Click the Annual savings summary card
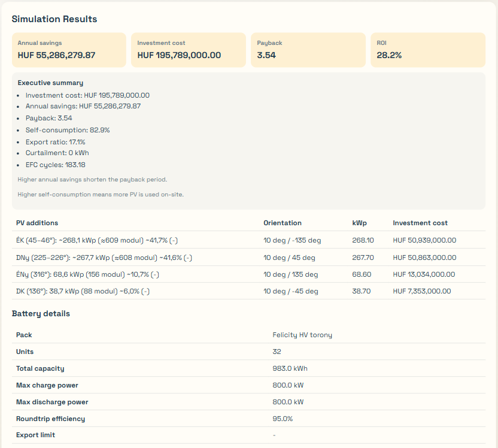Viewport: 498px width, 448px height. (x=69, y=50)
